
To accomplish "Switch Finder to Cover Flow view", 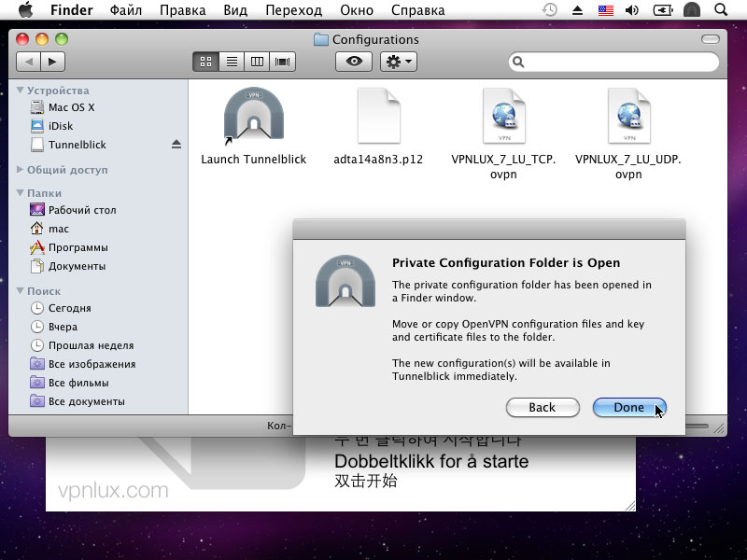I will point(283,62).
